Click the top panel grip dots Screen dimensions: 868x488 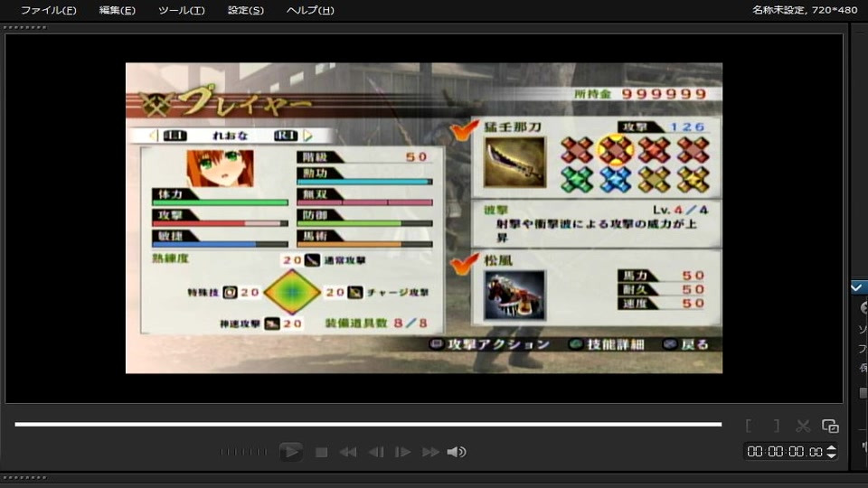point(25,27)
